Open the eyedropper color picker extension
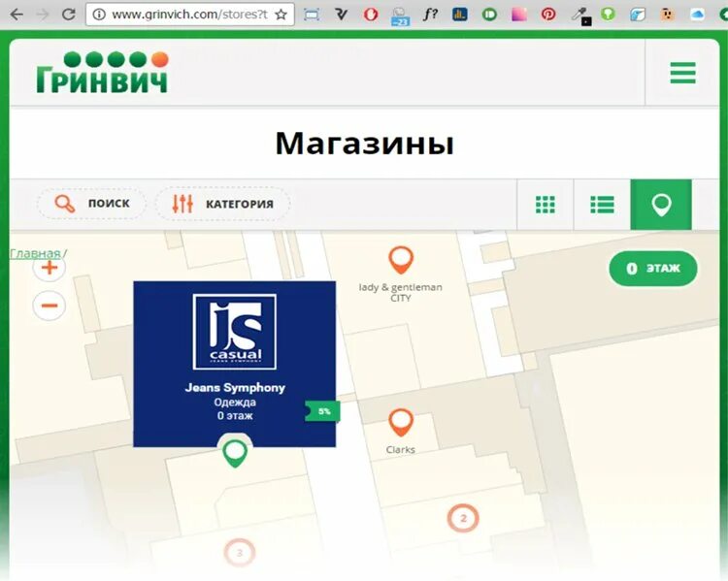 [x=580, y=16]
